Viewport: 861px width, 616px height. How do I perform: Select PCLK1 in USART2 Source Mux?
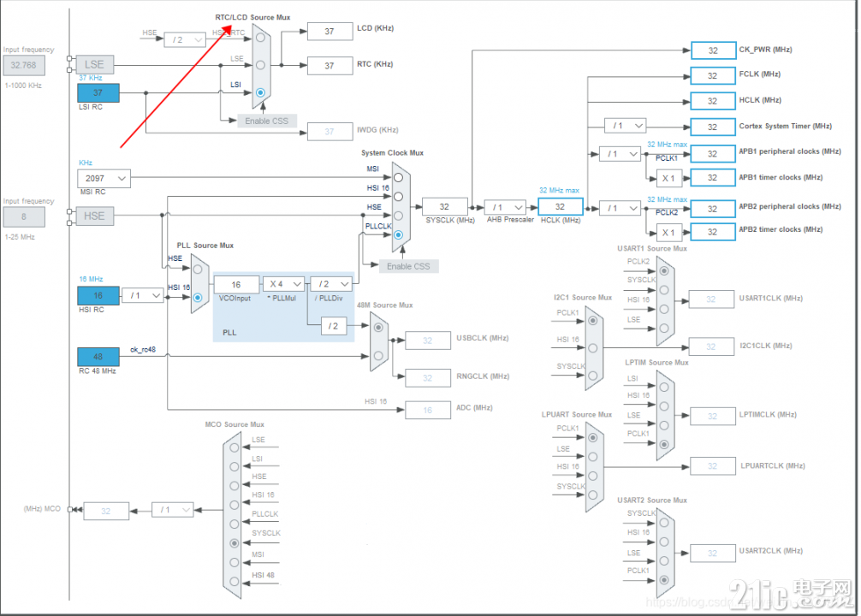coord(664,580)
